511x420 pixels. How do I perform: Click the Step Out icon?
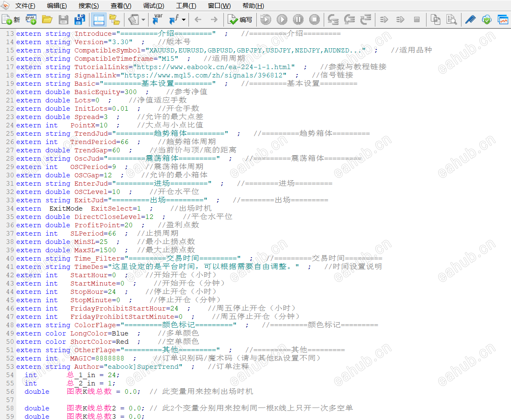[x=366, y=20]
